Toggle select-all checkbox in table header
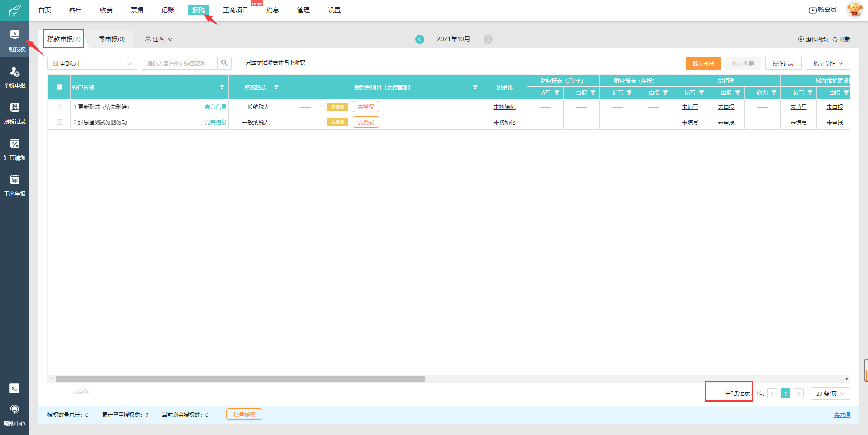This screenshot has height=435, width=868. [59, 87]
